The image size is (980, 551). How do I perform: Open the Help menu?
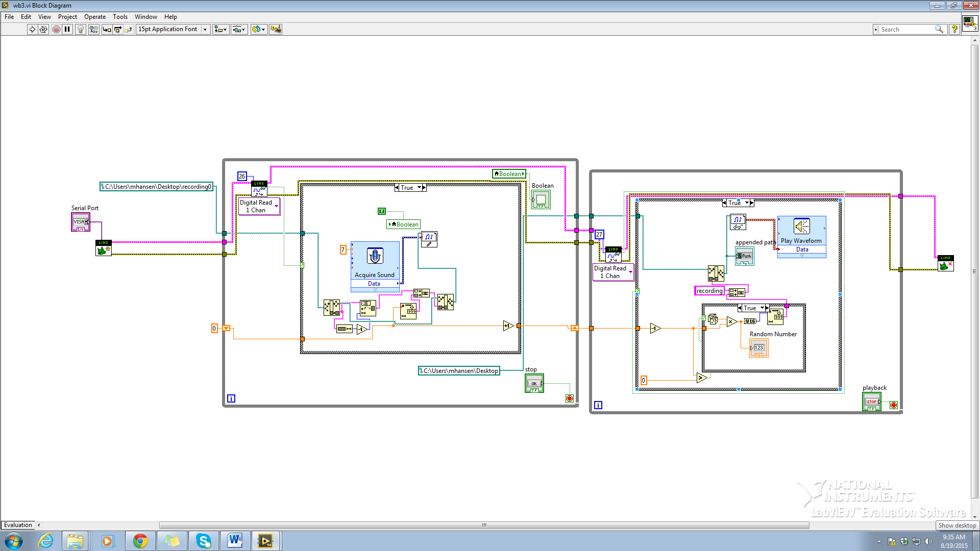170,17
